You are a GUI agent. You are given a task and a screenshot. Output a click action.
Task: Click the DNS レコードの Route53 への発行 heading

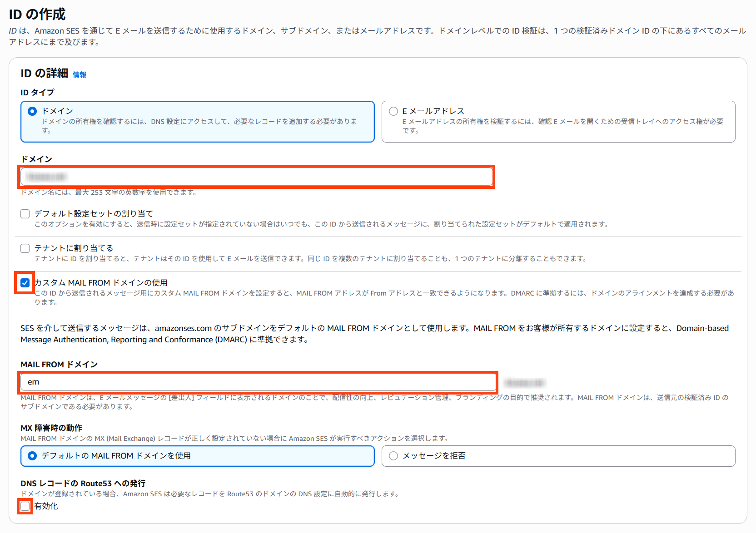tap(83, 484)
